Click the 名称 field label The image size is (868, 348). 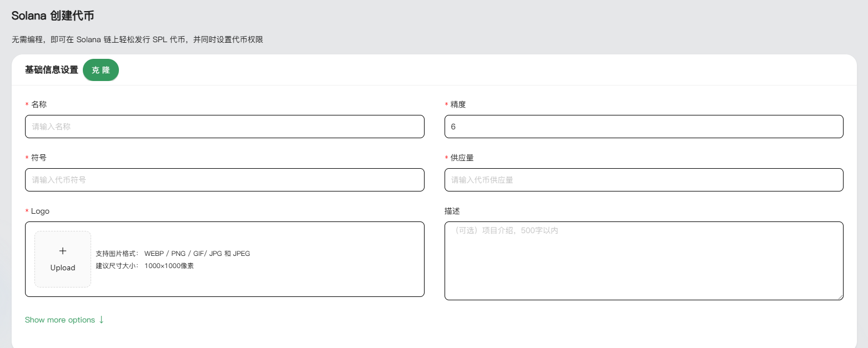39,104
